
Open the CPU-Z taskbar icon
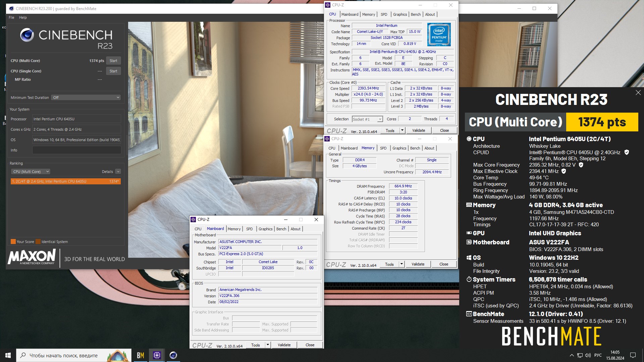coord(157,355)
